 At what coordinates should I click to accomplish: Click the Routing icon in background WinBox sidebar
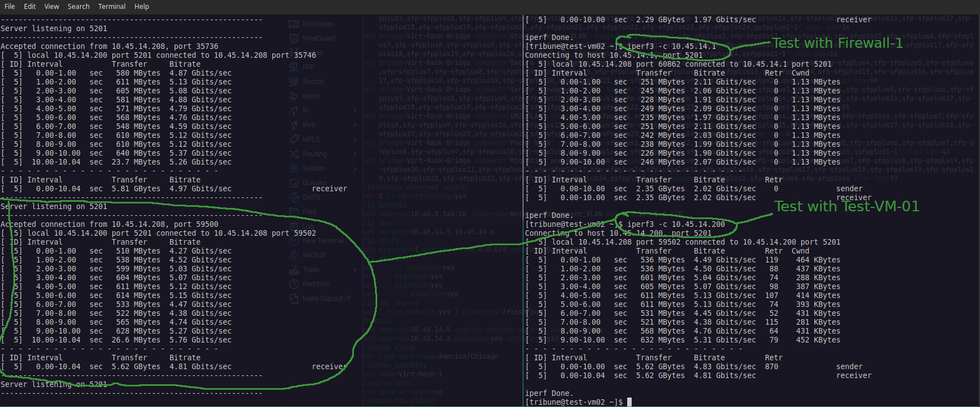[x=294, y=153]
